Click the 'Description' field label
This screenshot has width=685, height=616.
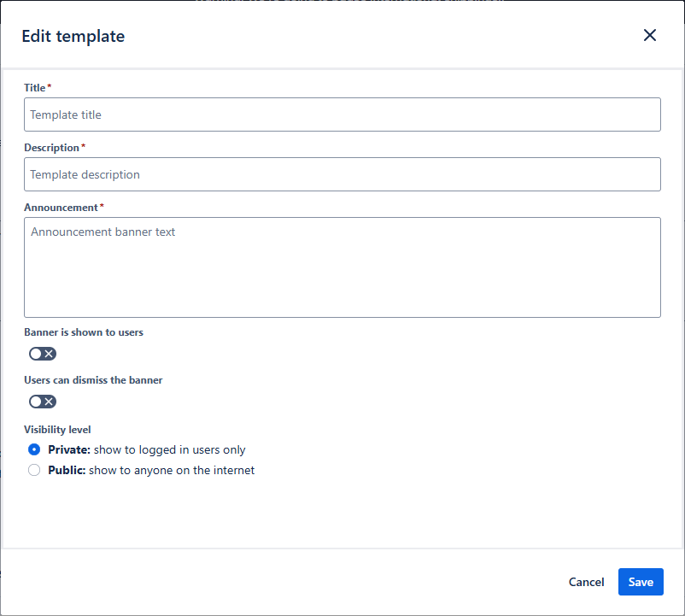[51, 148]
